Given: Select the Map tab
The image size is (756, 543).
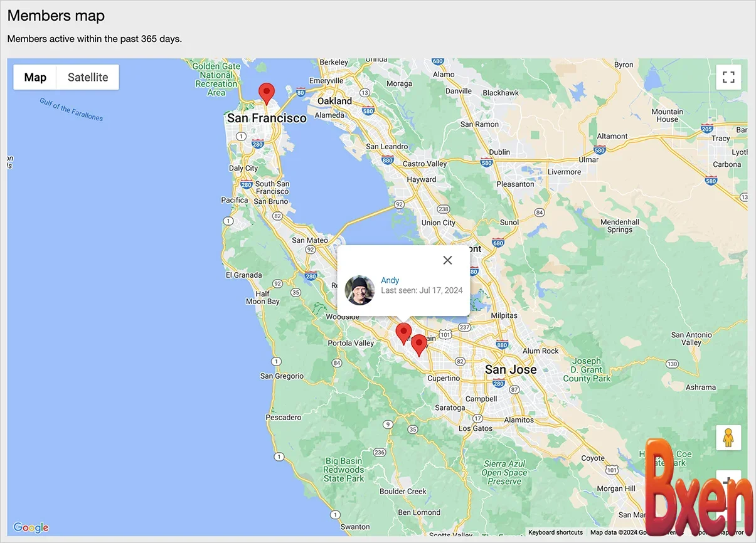Looking at the screenshot, I should point(35,77).
